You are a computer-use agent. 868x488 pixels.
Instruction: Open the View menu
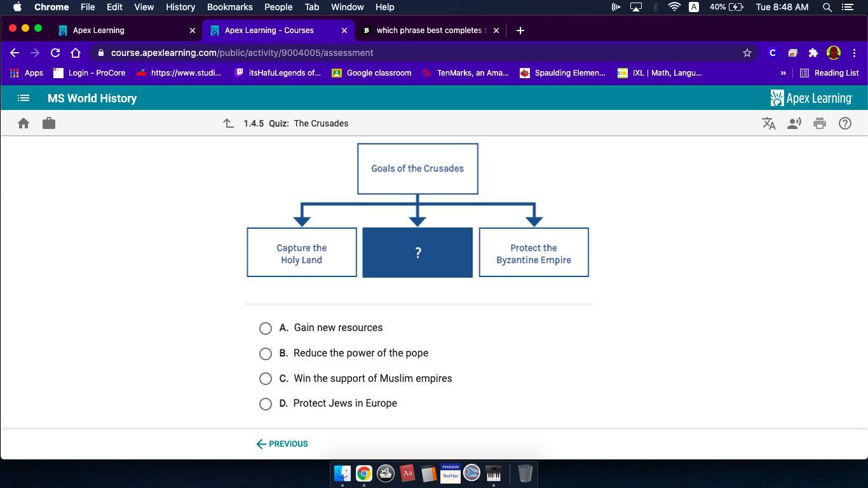[144, 7]
